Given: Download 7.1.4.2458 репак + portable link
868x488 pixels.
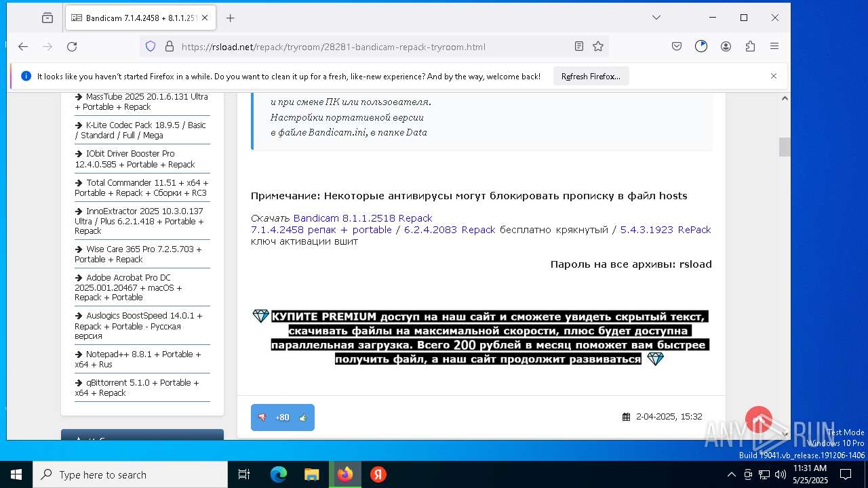Looking at the screenshot, I should coord(321,230).
